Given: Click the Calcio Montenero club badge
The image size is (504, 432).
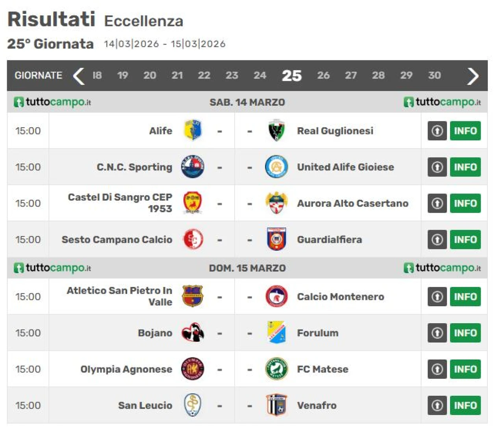Looking at the screenshot, I should 276,296.
